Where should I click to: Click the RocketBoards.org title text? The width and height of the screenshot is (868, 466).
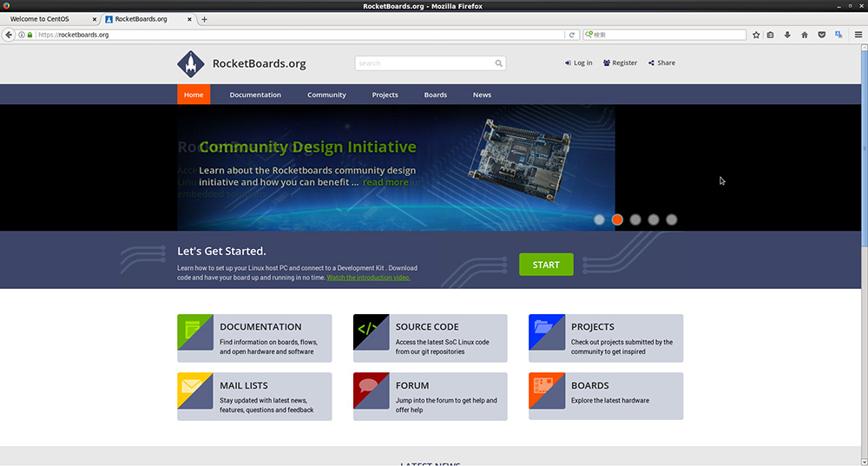[259, 63]
